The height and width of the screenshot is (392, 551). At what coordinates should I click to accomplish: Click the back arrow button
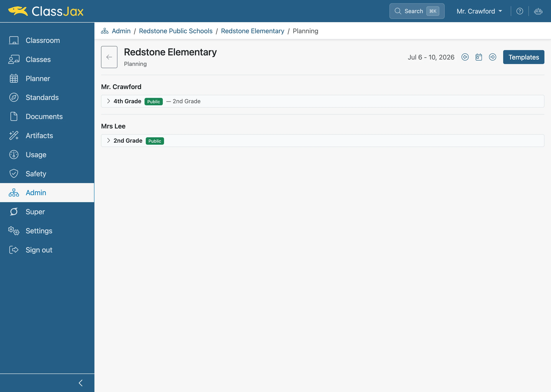pos(109,57)
